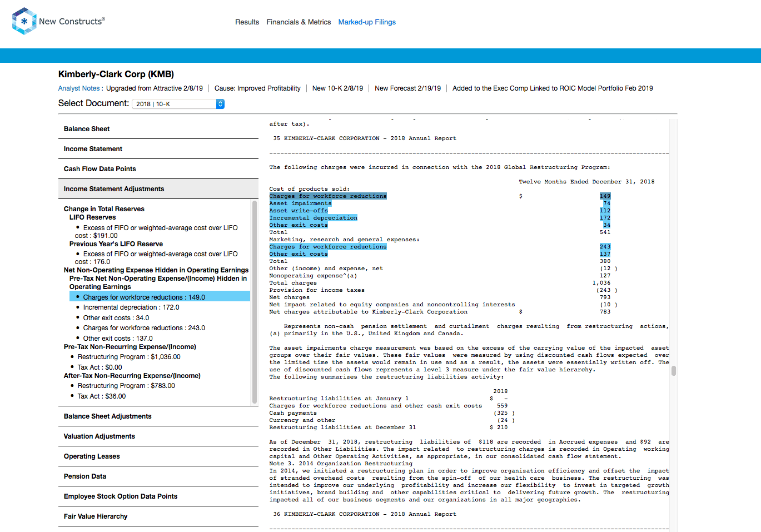Click highlighted value 149 in filing
Screen dimensions: 761x532
point(605,196)
